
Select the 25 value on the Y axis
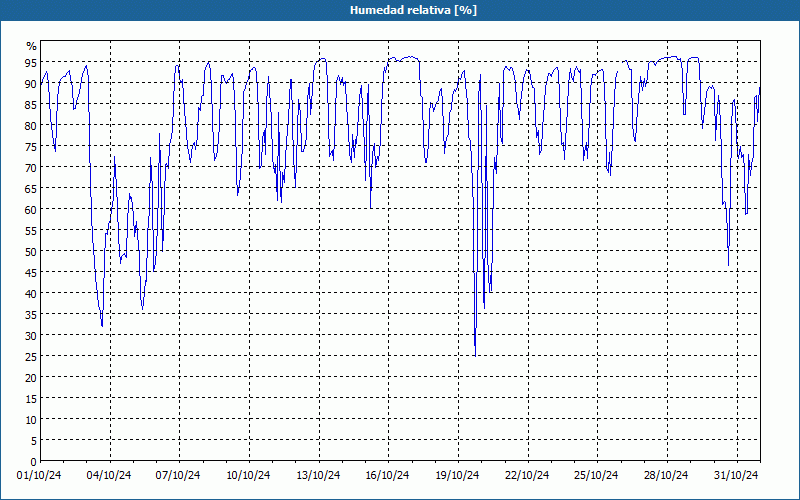click(31, 357)
